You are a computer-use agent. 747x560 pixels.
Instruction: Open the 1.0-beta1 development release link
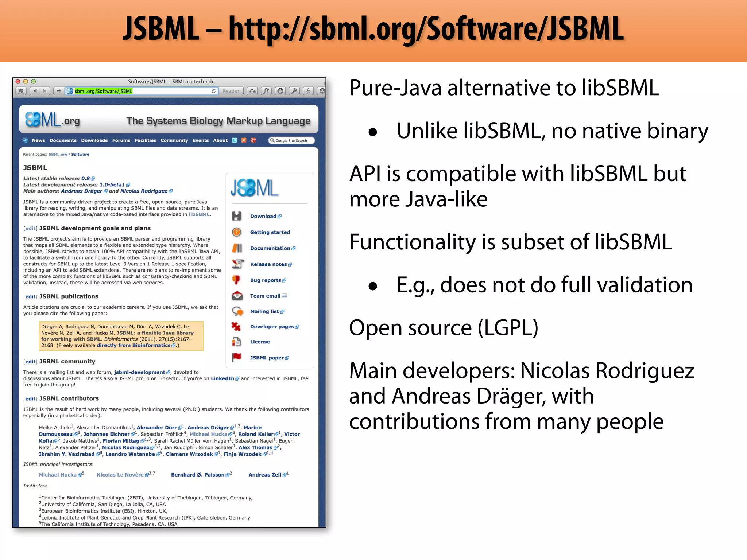coord(115,185)
